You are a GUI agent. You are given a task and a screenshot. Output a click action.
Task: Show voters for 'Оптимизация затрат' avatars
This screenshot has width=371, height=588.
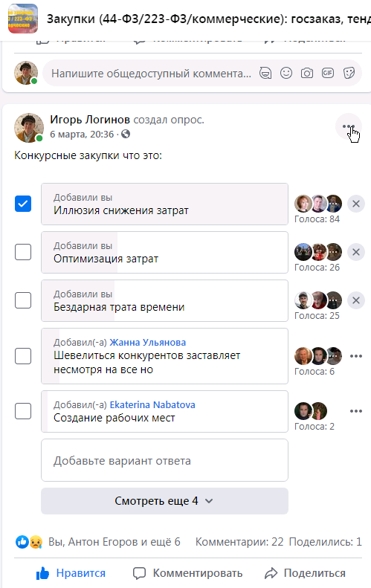[318, 252]
